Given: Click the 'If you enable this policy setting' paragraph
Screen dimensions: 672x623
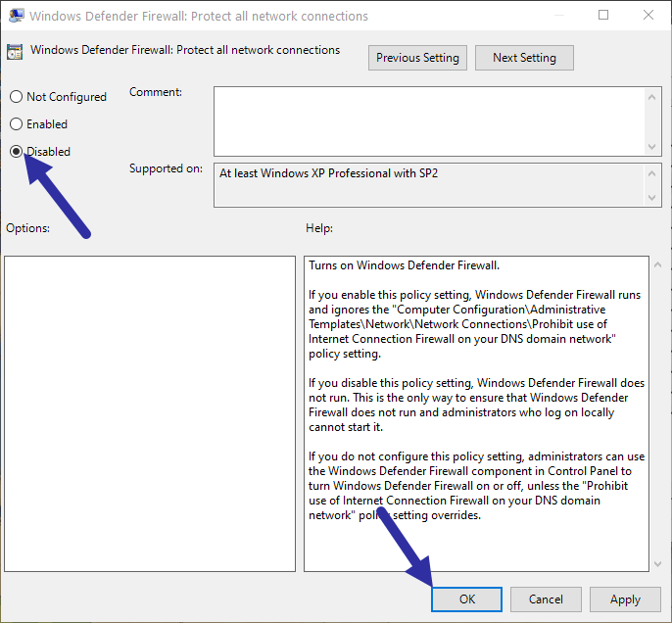Looking at the screenshot, I should (x=474, y=324).
